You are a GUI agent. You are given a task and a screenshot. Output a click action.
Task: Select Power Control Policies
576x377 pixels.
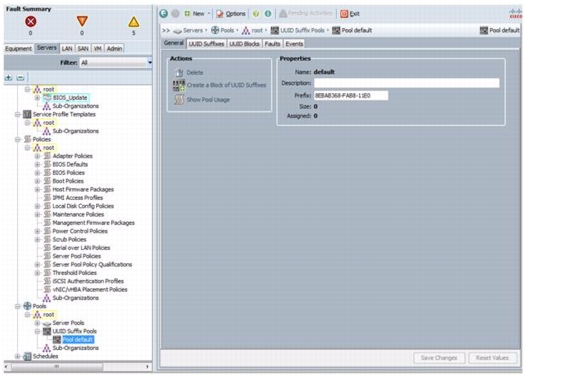[x=80, y=231]
